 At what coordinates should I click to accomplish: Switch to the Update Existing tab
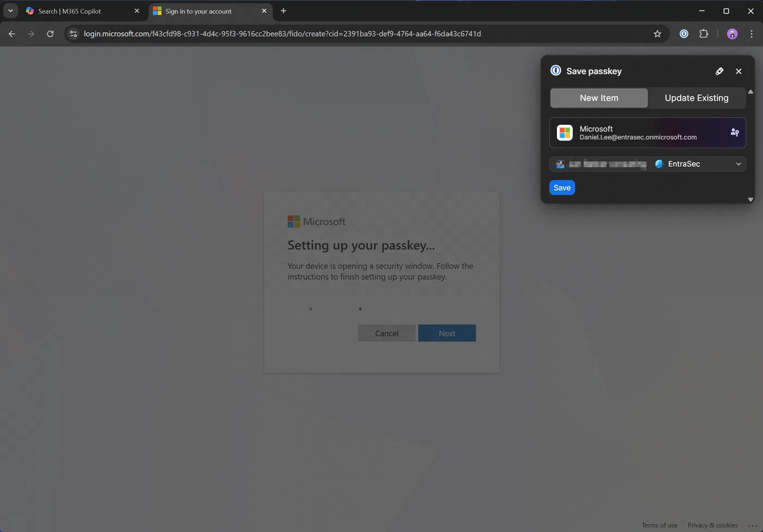(x=697, y=98)
